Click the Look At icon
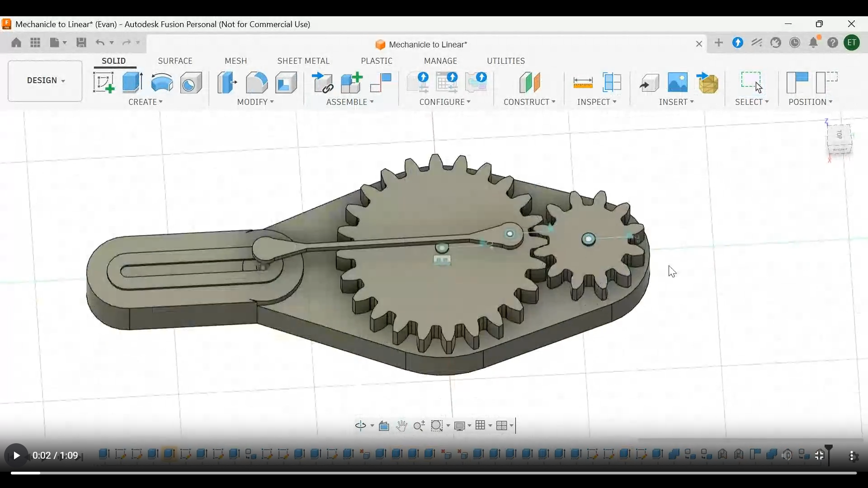Viewport: 868px width, 488px height. click(x=385, y=426)
